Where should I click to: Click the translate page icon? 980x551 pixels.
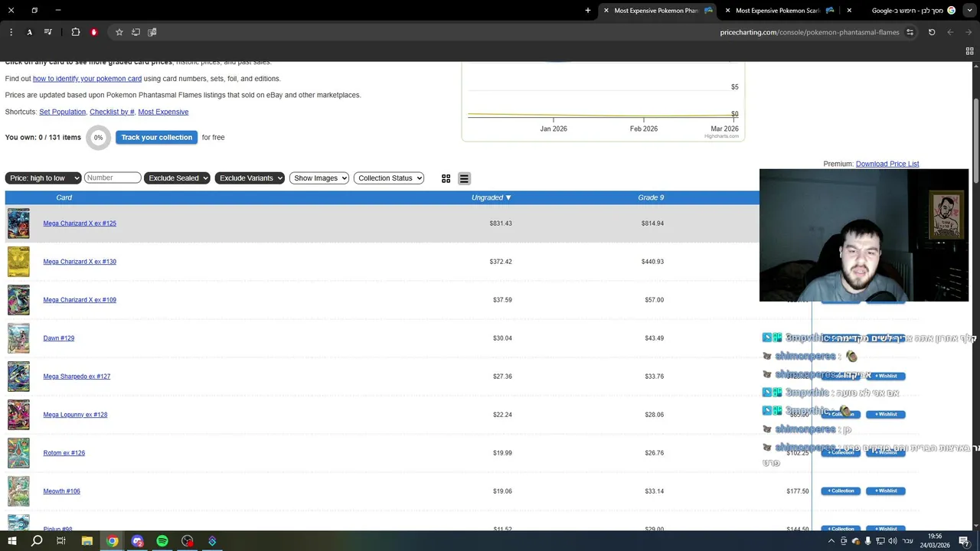[x=152, y=32]
